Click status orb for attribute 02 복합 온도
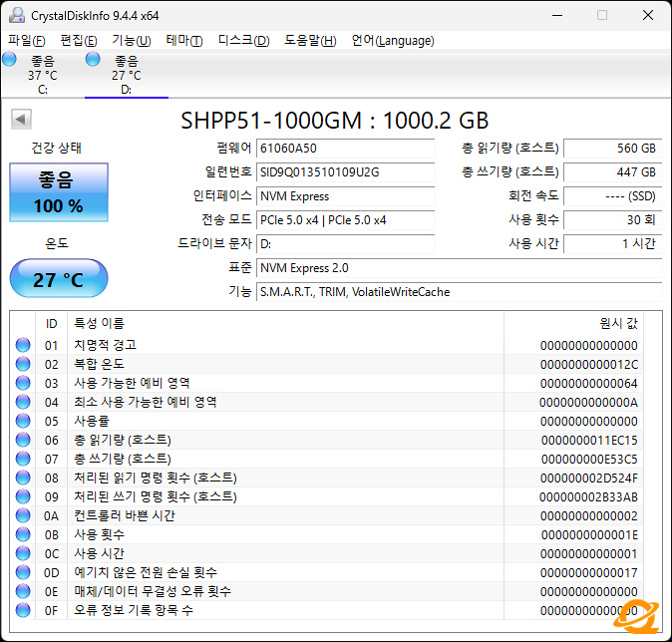Viewport: 672px width, 642px height. 23,364
